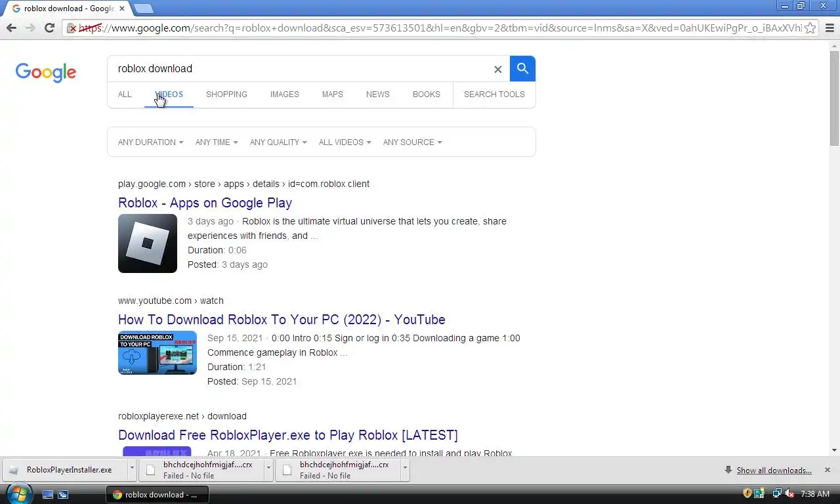This screenshot has height=504, width=840.
Task: Click Show Desktop in Quick Launch
Action: click(48, 494)
